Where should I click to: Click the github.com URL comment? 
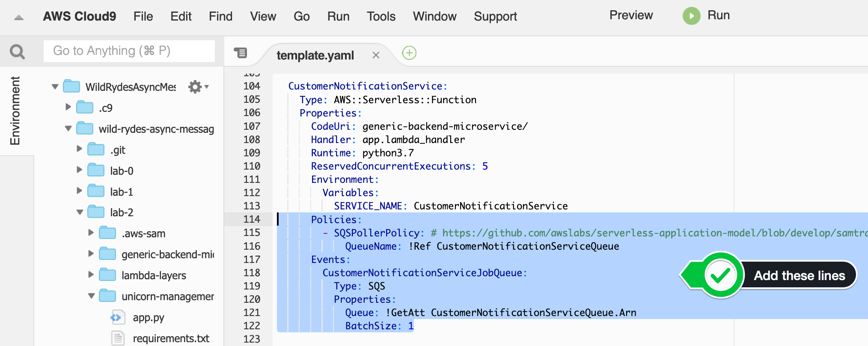pyautogui.click(x=649, y=233)
